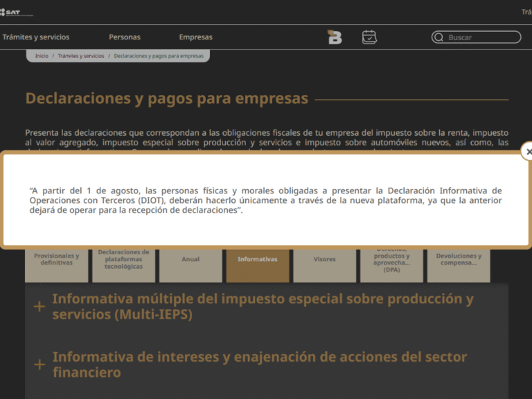
Task: Switch to the Anual tab
Action: [190, 260]
